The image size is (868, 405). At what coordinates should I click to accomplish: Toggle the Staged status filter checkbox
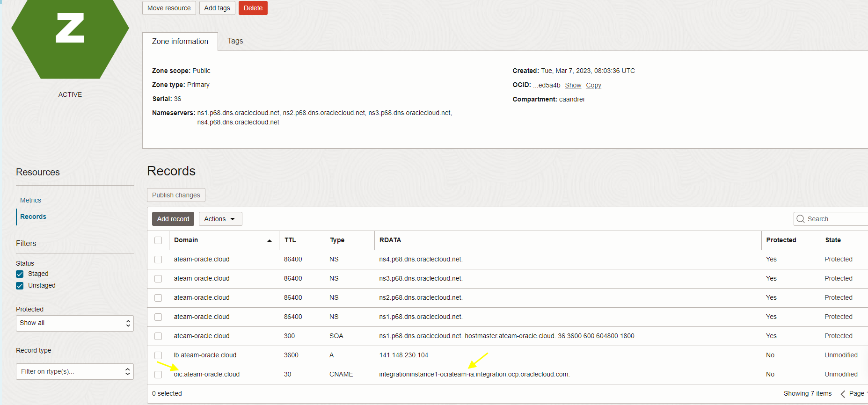pos(20,274)
